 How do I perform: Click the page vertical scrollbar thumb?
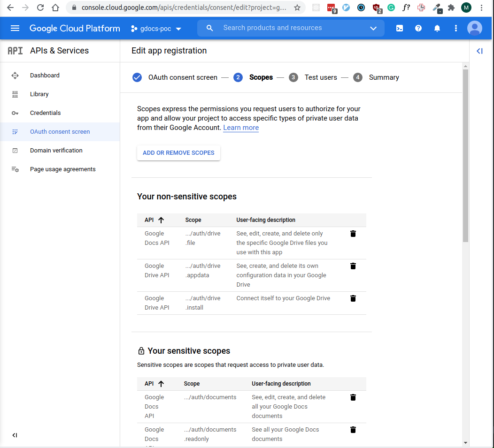(465, 156)
